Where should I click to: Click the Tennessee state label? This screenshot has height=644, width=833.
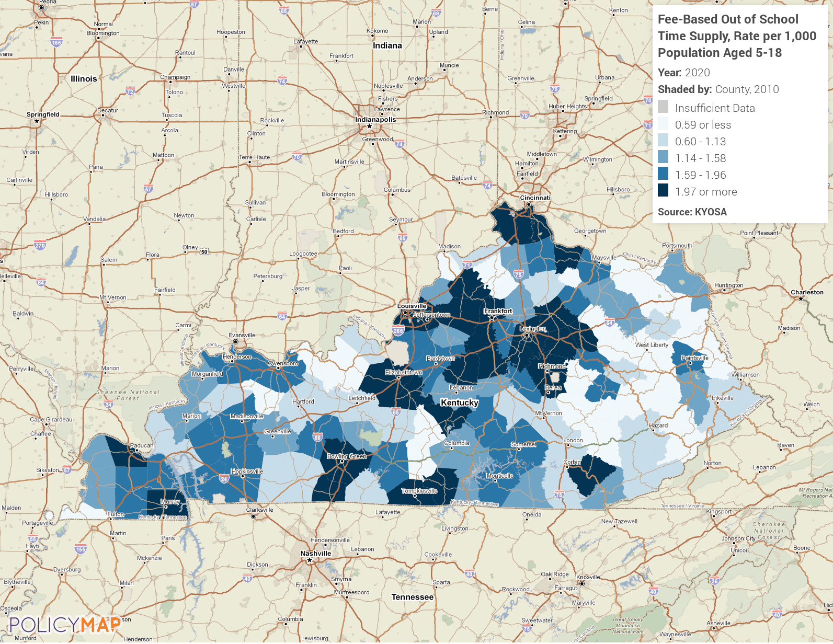[413, 597]
